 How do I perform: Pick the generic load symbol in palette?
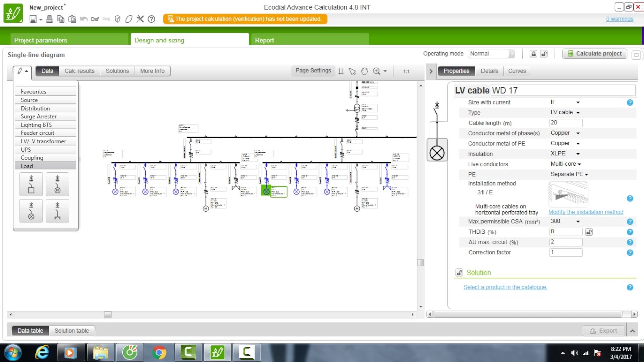pos(31,184)
